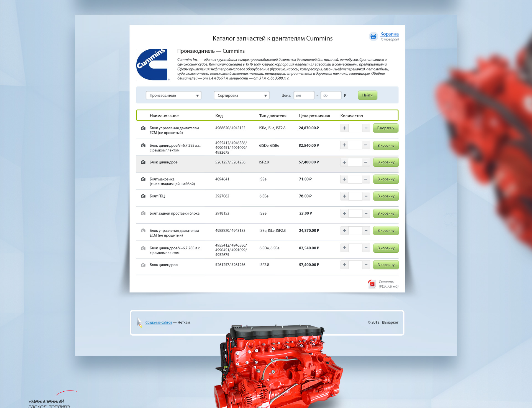Click the Cummins logo image
The width and height of the screenshot is (532, 408).
[x=152, y=65]
